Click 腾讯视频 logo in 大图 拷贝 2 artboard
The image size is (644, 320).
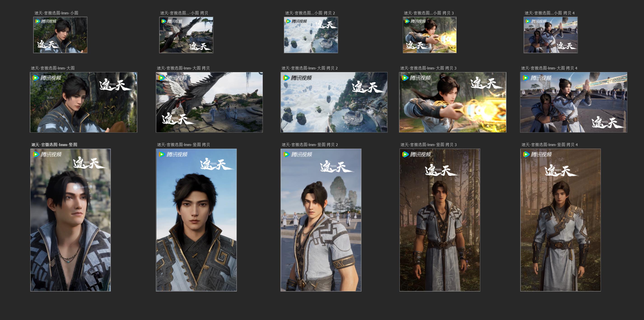tap(298, 78)
